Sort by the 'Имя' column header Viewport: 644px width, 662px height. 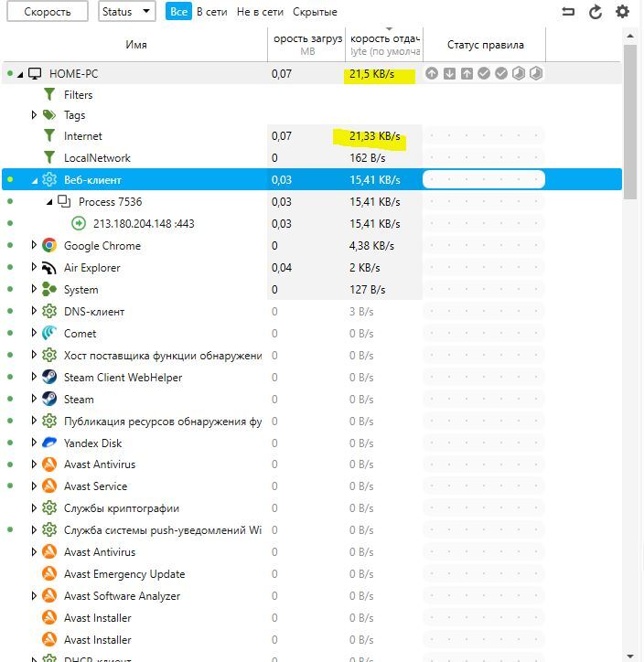(x=135, y=44)
